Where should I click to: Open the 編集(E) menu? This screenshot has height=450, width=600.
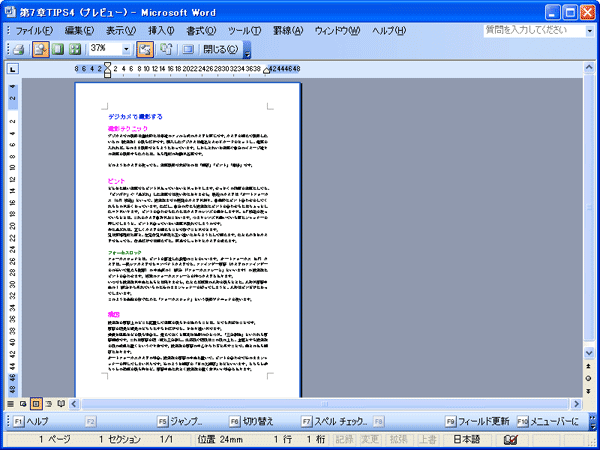click(79, 31)
